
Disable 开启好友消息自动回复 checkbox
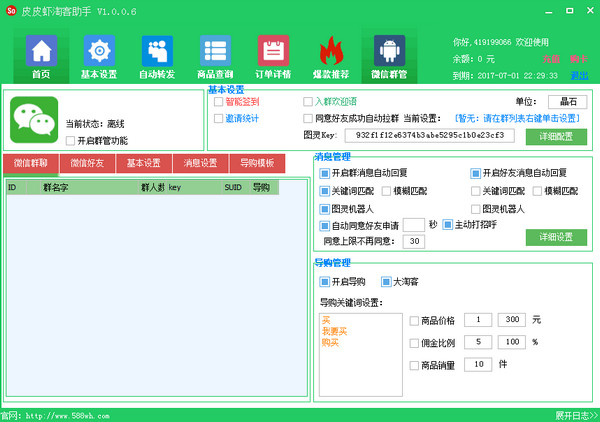[x=475, y=173]
